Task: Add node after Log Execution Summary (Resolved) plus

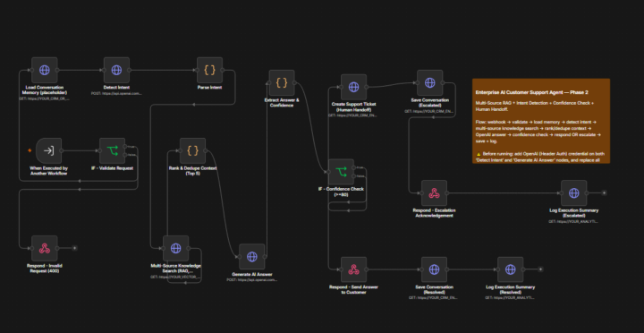Action: (540, 269)
